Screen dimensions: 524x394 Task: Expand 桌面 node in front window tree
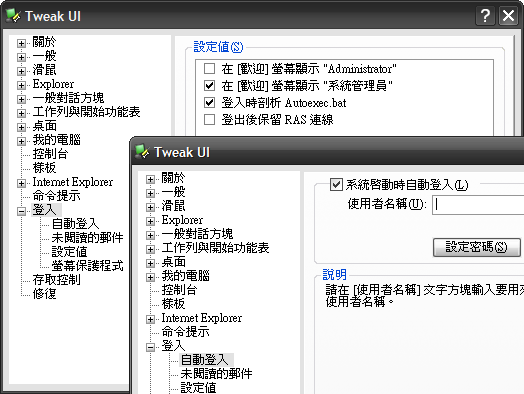tap(150, 263)
